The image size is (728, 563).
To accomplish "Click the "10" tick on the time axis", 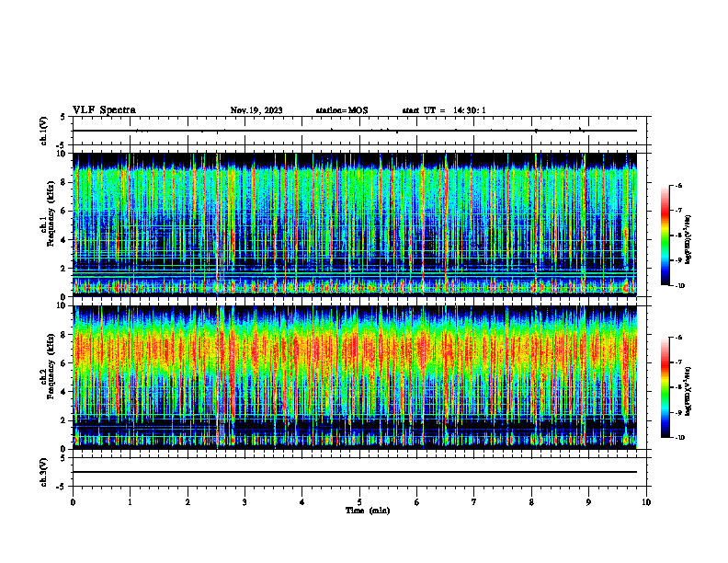I will [x=646, y=502].
